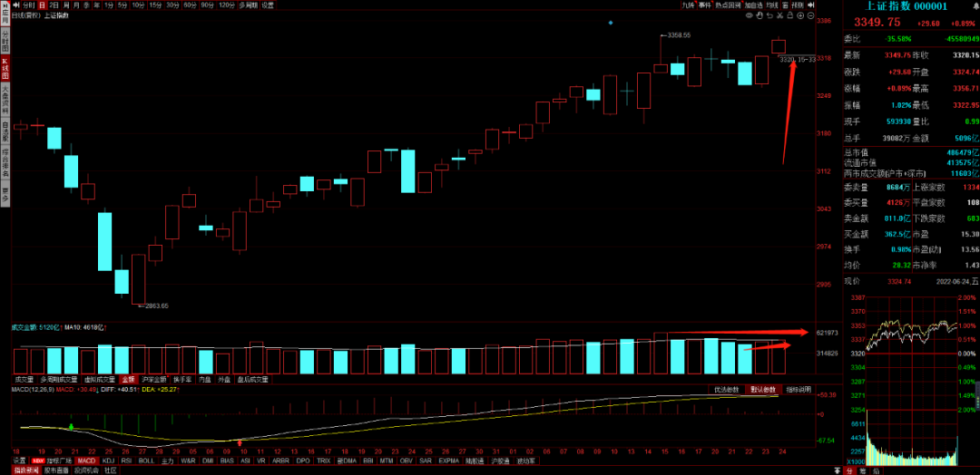980x475 pixels.
Task: Click the 窗 window layout icon button
Action: coord(785,5)
